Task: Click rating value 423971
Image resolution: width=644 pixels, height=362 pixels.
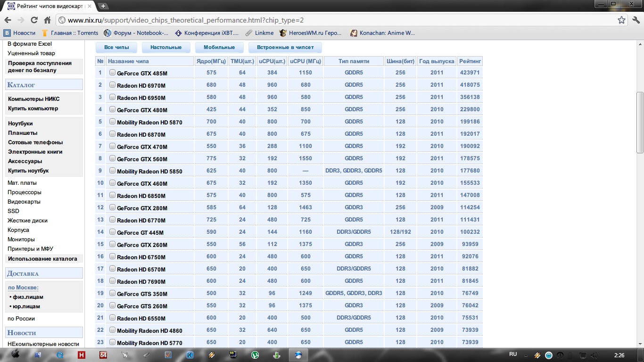Action: (x=470, y=73)
